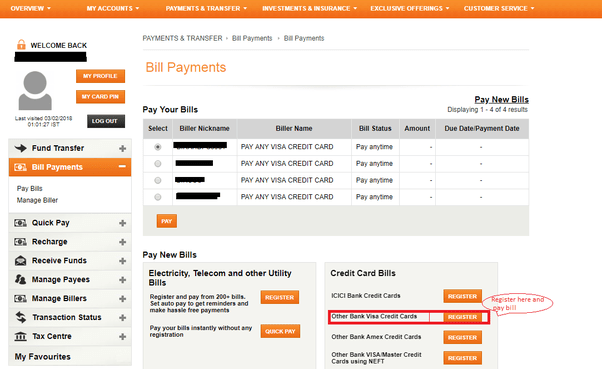Open the Investments & Insurance menu
Viewport: 602px width, 369px height.
(x=309, y=8)
